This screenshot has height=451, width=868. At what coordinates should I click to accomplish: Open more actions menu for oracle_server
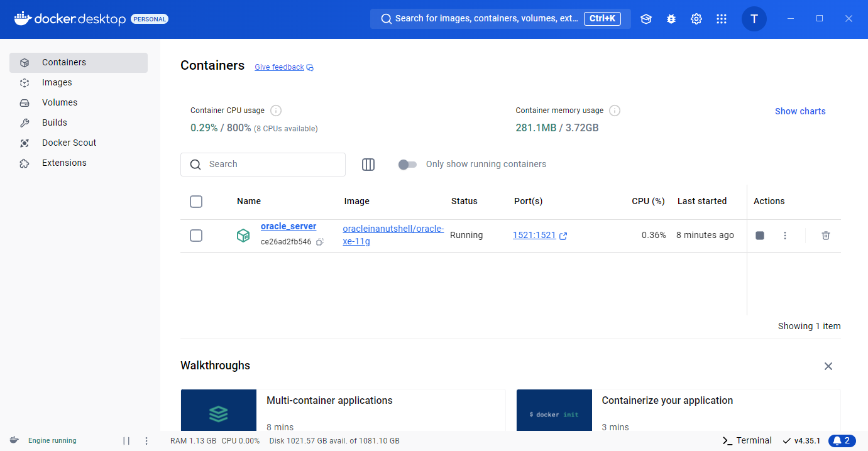click(785, 236)
